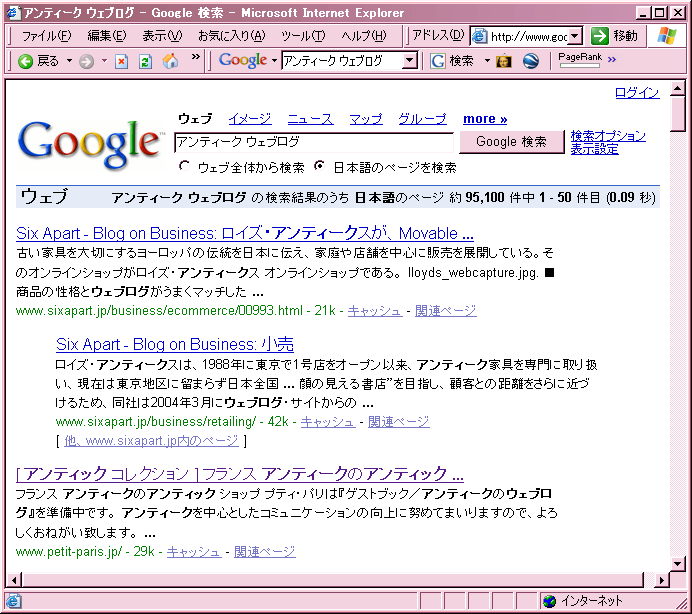Click the green 移動 Go arrow icon
The height and width of the screenshot is (614, 692).
coord(600,36)
